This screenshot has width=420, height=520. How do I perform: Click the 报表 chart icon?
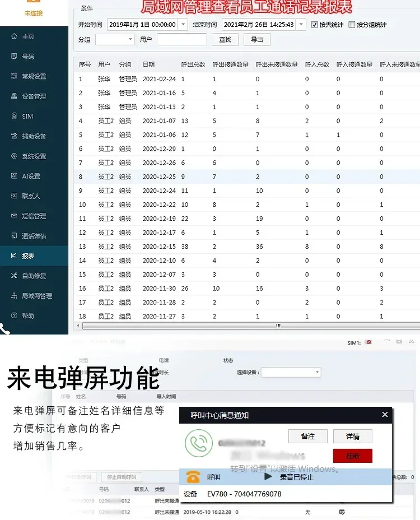pos(14,256)
